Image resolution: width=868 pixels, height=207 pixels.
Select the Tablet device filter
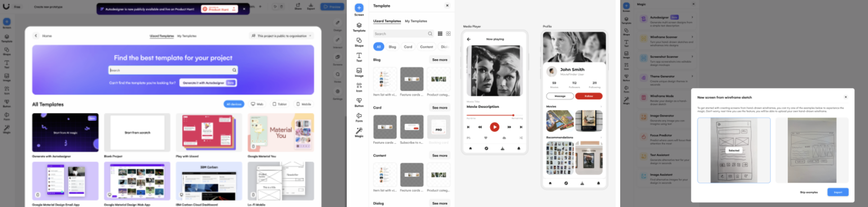(x=280, y=104)
